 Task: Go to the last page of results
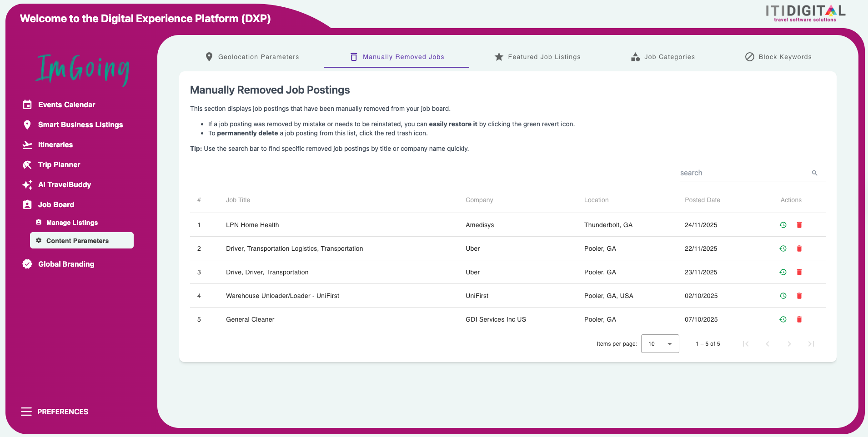pos(811,344)
